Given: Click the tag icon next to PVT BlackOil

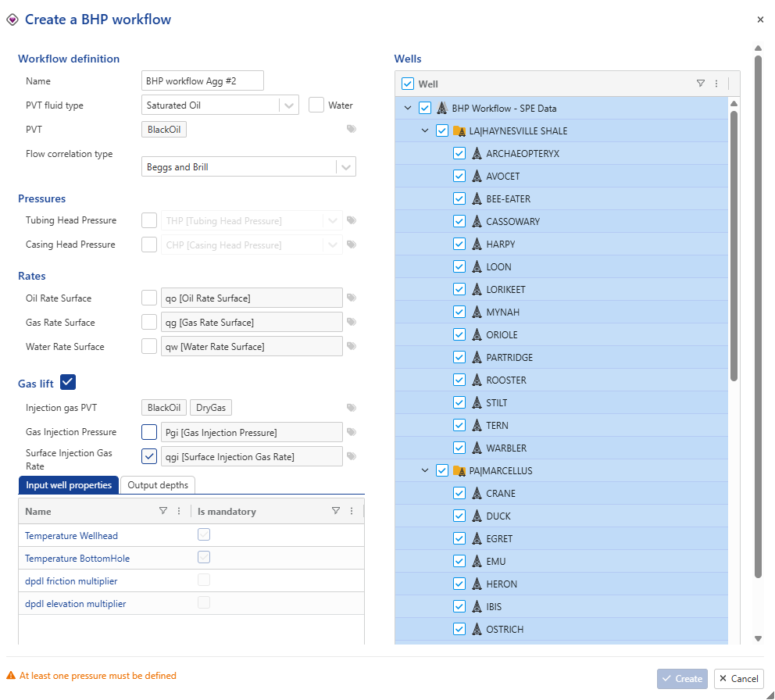Looking at the screenshot, I should tap(352, 130).
